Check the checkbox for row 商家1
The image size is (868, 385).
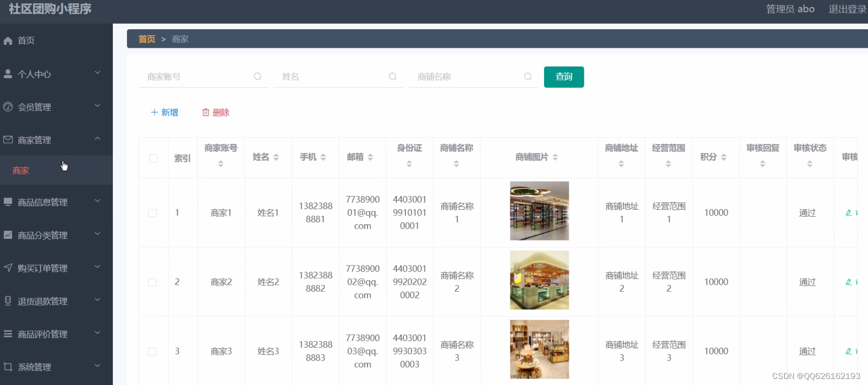pos(153,213)
